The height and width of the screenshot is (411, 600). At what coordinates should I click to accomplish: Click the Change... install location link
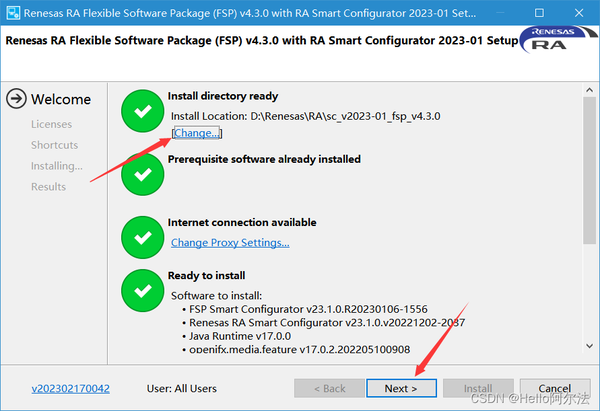(197, 133)
